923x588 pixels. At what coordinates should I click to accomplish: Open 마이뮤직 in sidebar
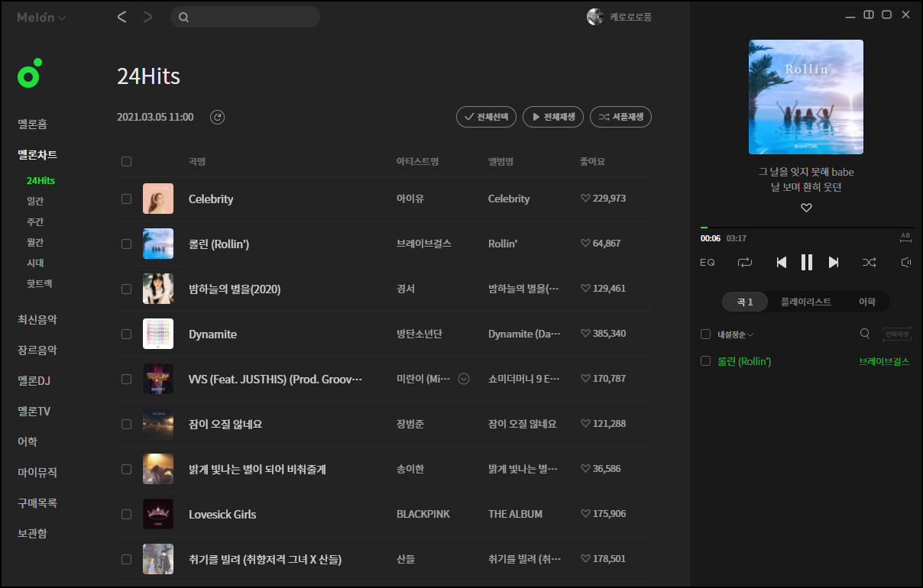[37, 473]
